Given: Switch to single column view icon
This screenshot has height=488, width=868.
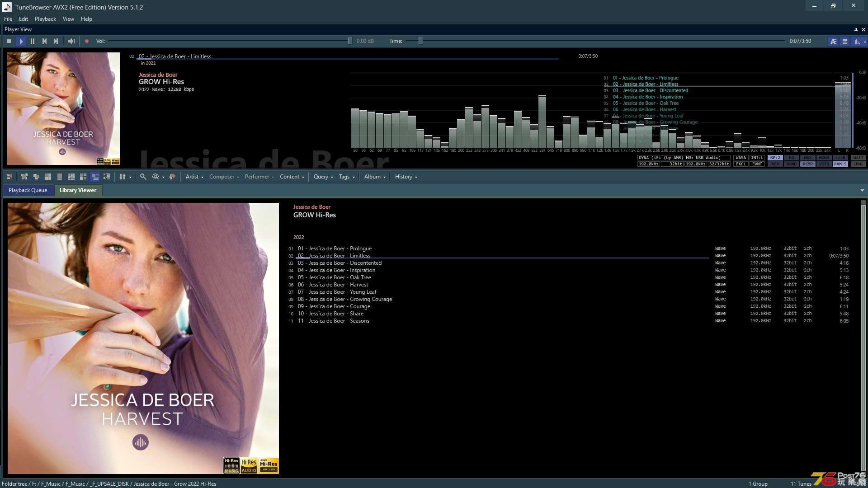Looking at the screenshot, I should [x=60, y=177].
